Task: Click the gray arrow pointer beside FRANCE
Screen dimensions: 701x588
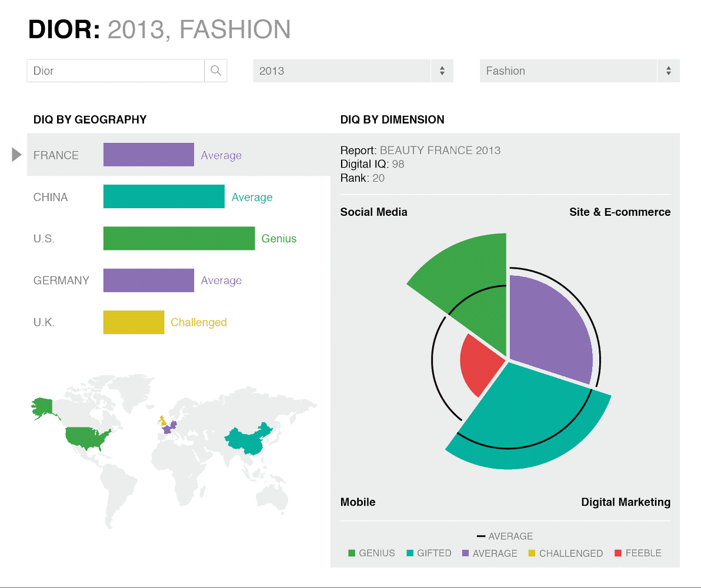Action: point(15,155)
